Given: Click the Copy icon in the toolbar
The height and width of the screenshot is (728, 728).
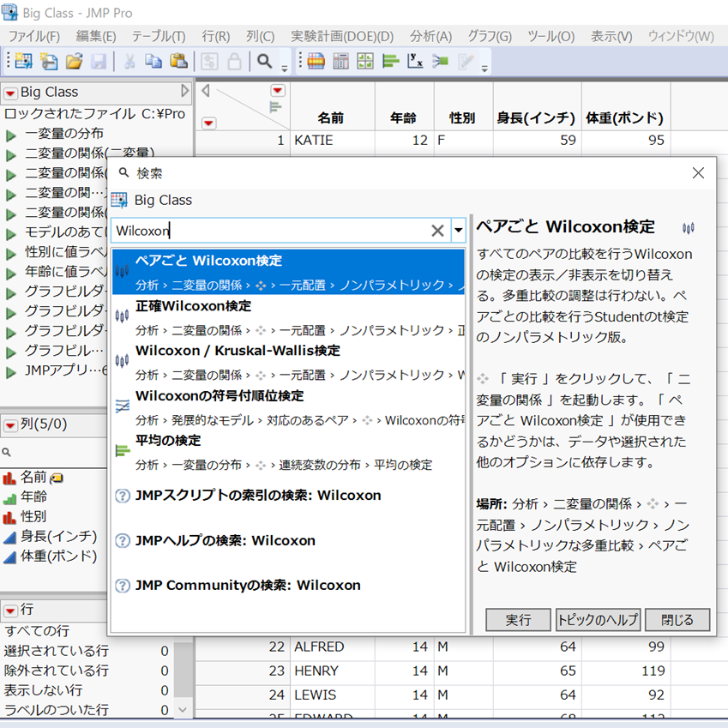Looking at the screenshot, I should [x=154, y=61].
